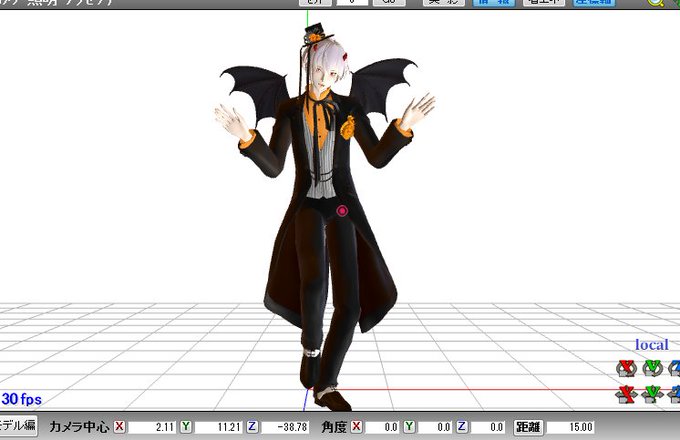Click the camera center X field showing 2.11
This screenshot has width=680, height=440.
coord(152,427)
